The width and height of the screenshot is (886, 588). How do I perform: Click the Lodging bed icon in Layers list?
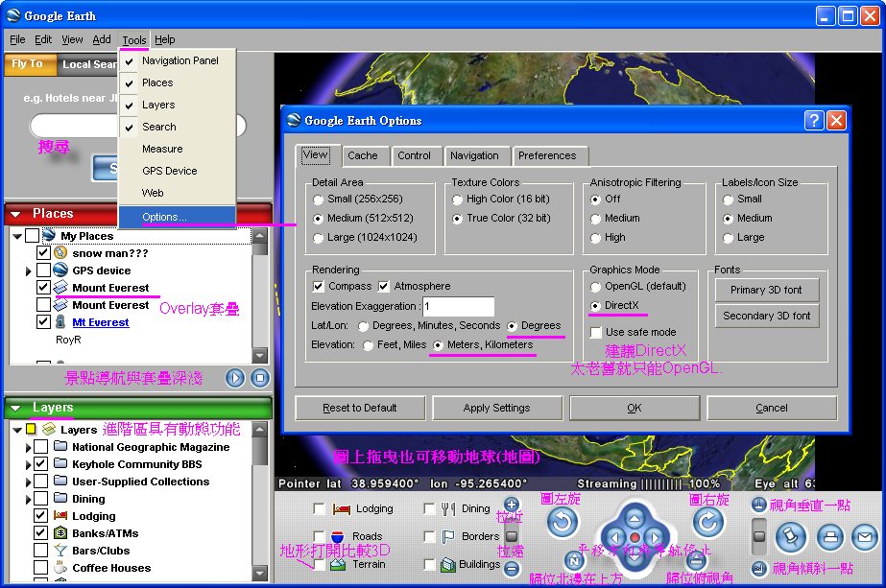60,516
